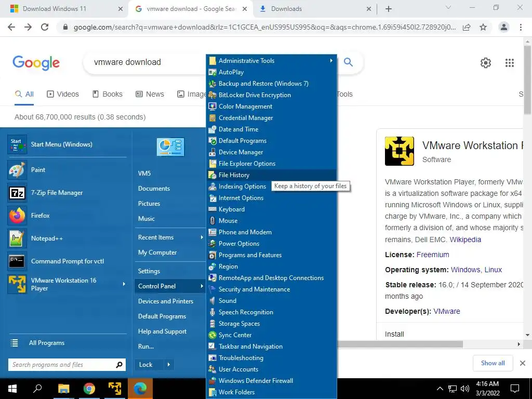Click Show all downloads button
This screenshot has height=399, width=532.
click(493, 363)
